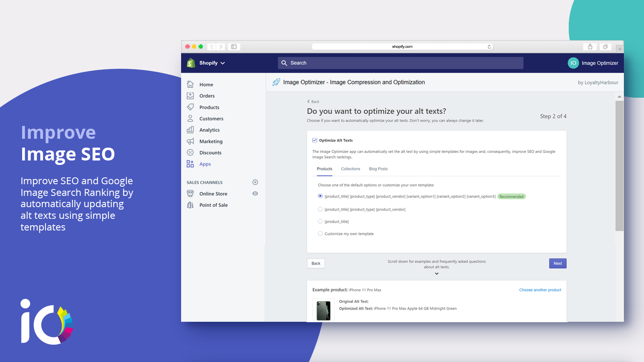644x362 pixels.
Task: View Online Store using eye icon
Action: (x=255, y=193)
